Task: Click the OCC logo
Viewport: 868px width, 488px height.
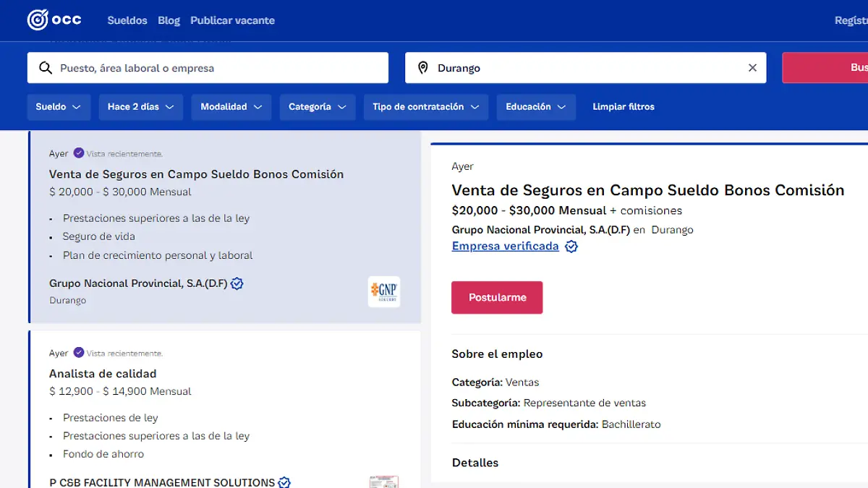Action: (x=54, y=20)
